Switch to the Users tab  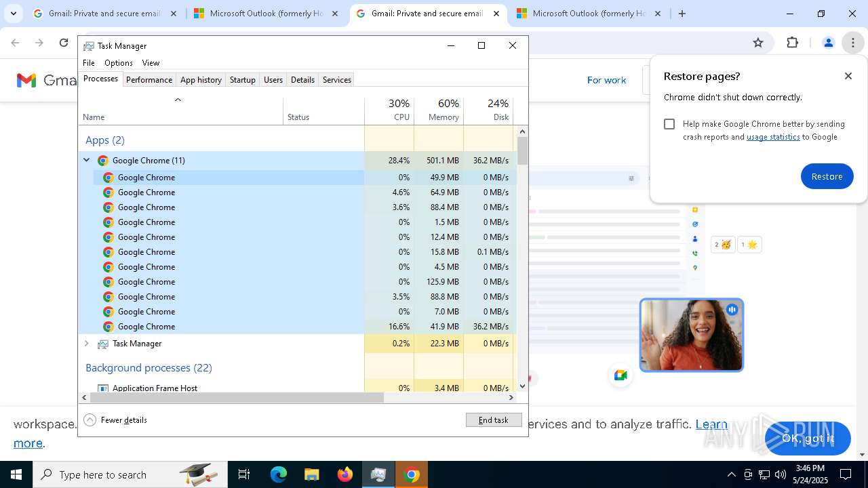click(x=273, y=80)
